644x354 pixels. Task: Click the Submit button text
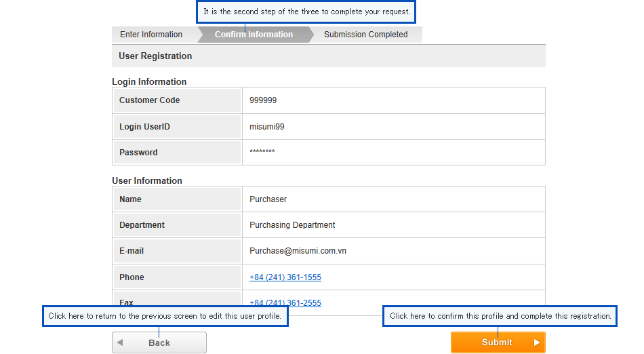click(x=496, y=342)
